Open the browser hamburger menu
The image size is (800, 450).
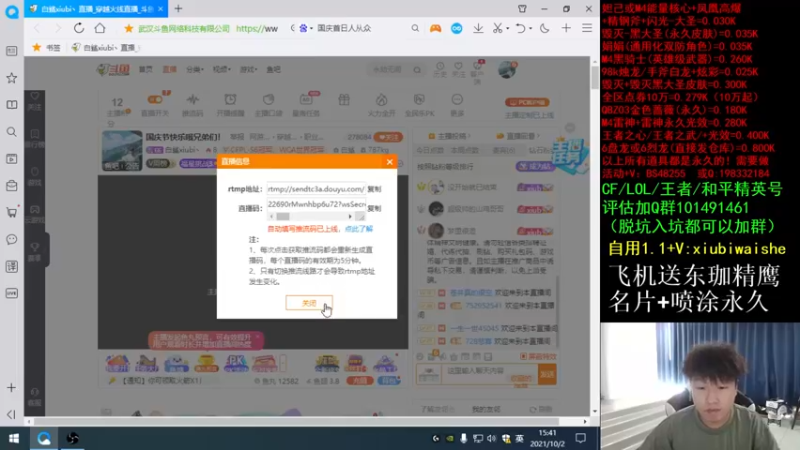click(x=587, y=29)
